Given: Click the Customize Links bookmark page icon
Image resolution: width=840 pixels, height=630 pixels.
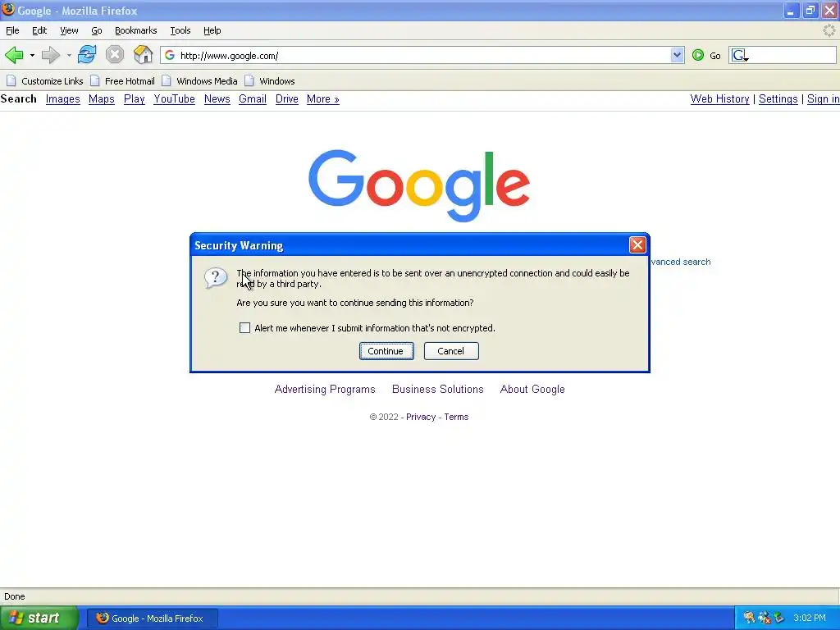Looking at the screenshot, I should [x=11, y=81].
